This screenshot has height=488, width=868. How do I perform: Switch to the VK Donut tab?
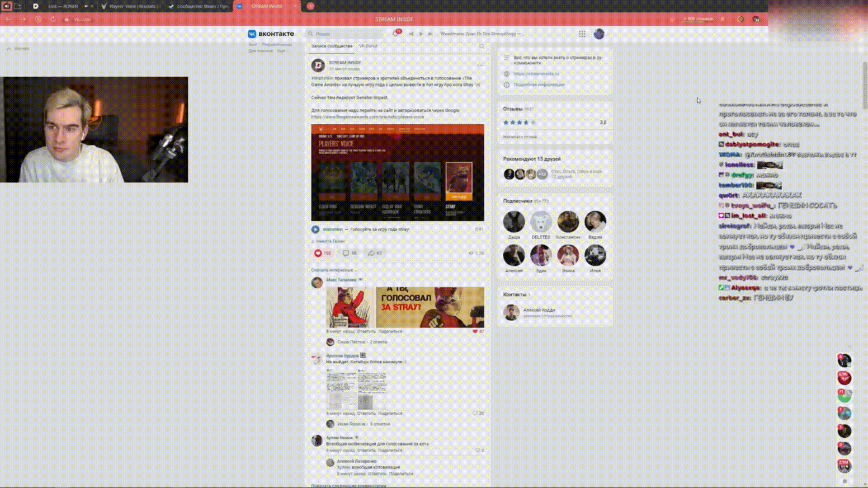click(368, 46)
